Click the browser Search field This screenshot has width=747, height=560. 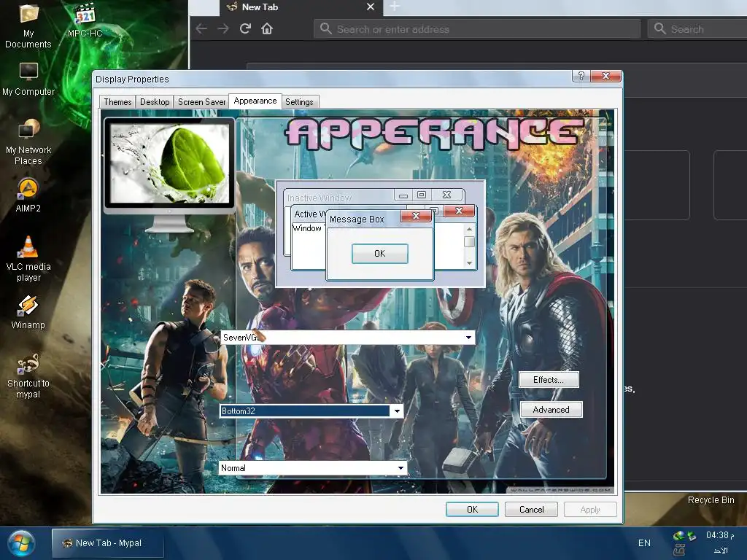point(698,29)
